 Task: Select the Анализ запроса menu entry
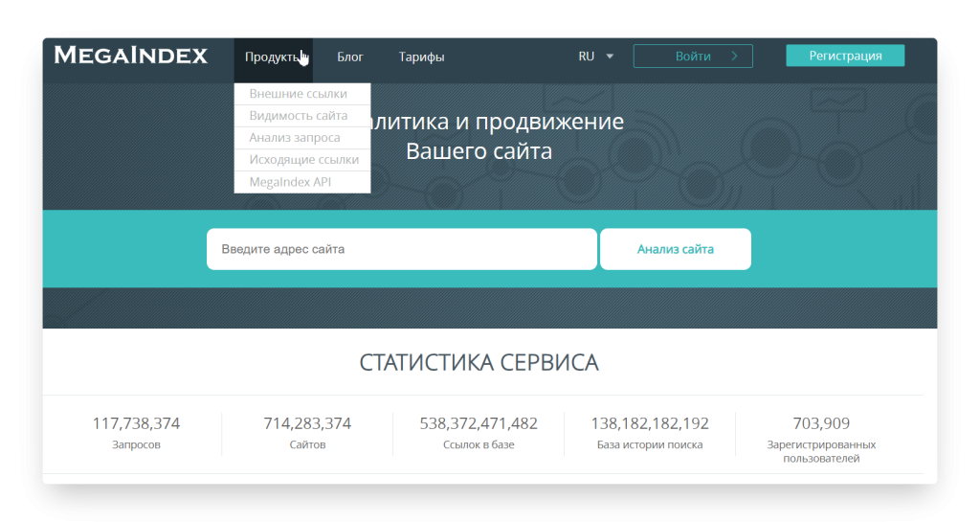(x=294, y=138)
